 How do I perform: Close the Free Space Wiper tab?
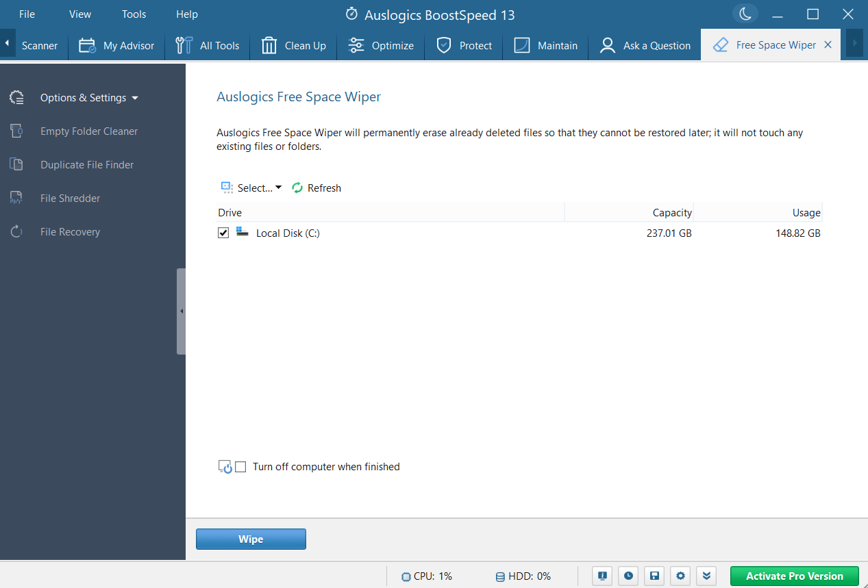coord(828,44)
